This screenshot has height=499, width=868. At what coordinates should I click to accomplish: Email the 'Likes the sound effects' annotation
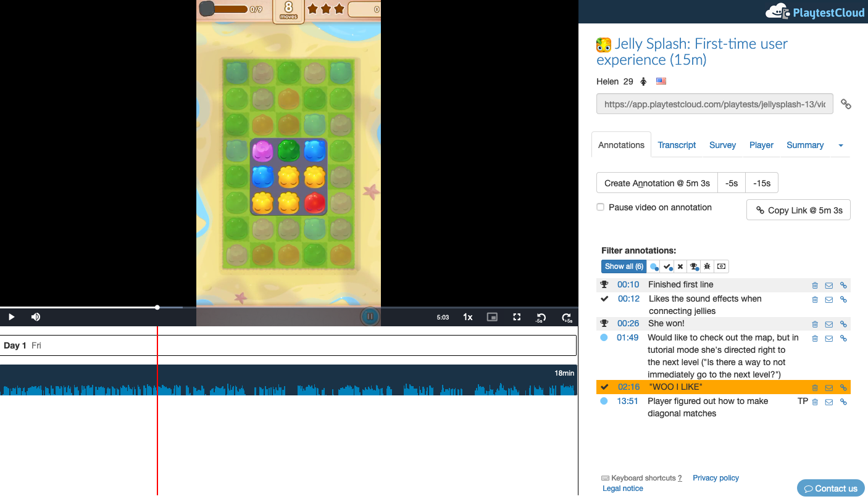(829, 300)
